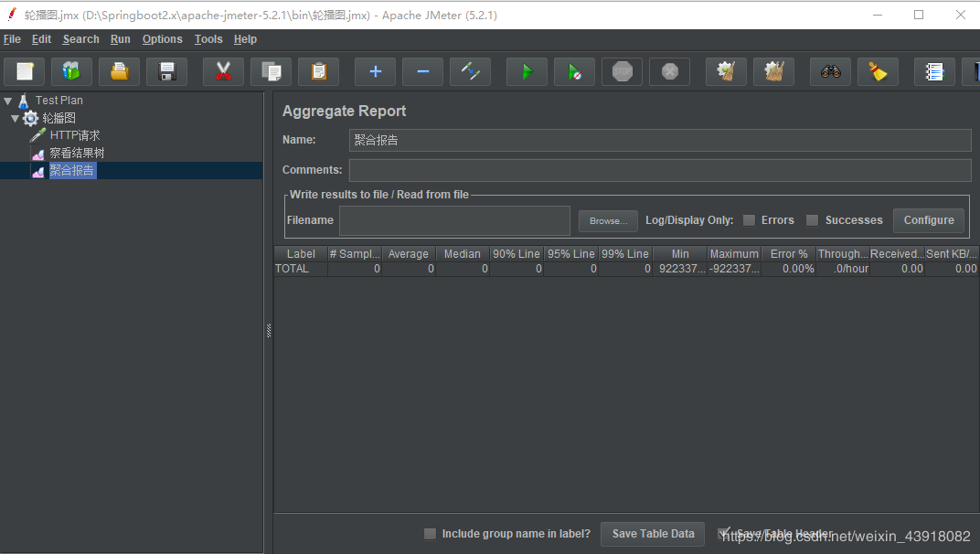
Task: Collapse the Test Plan tree node
Action: point(8,101)
